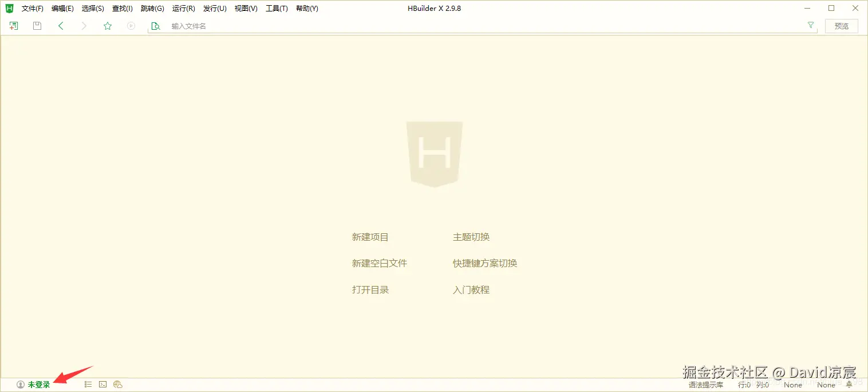Open the 语法提示库 selector
868x392 pixels.
pos(705,385)
